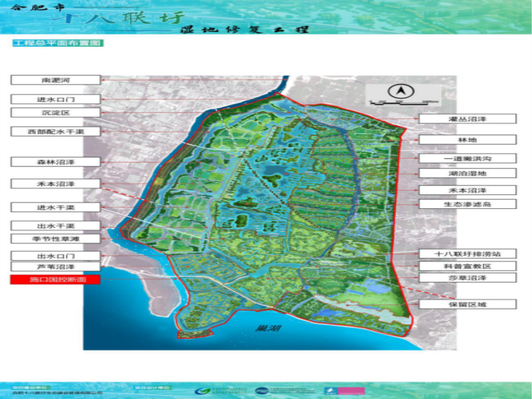Choose the 西部配水干渠 label box

point(55,132)
